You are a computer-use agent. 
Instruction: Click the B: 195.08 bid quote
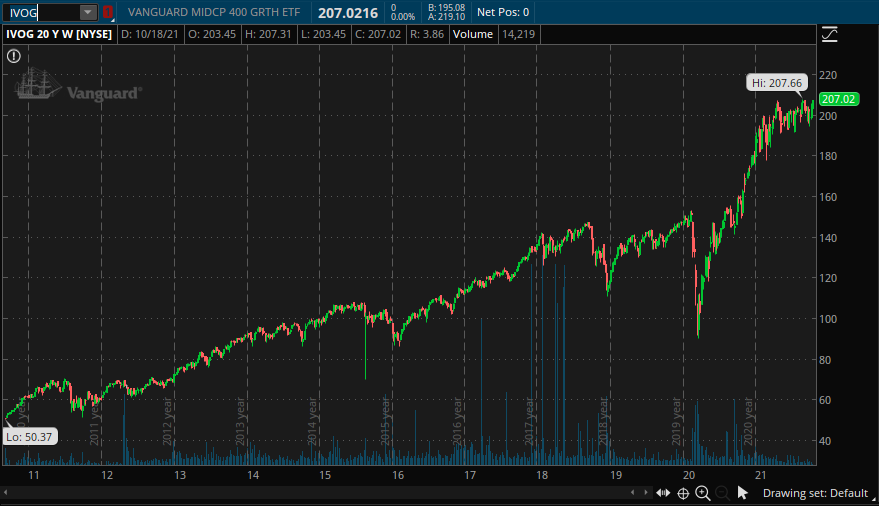(x=446, y=8)
